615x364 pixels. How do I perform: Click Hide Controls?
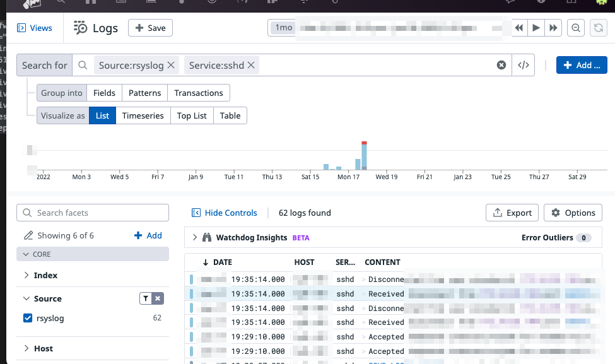(x=224, y=213)
